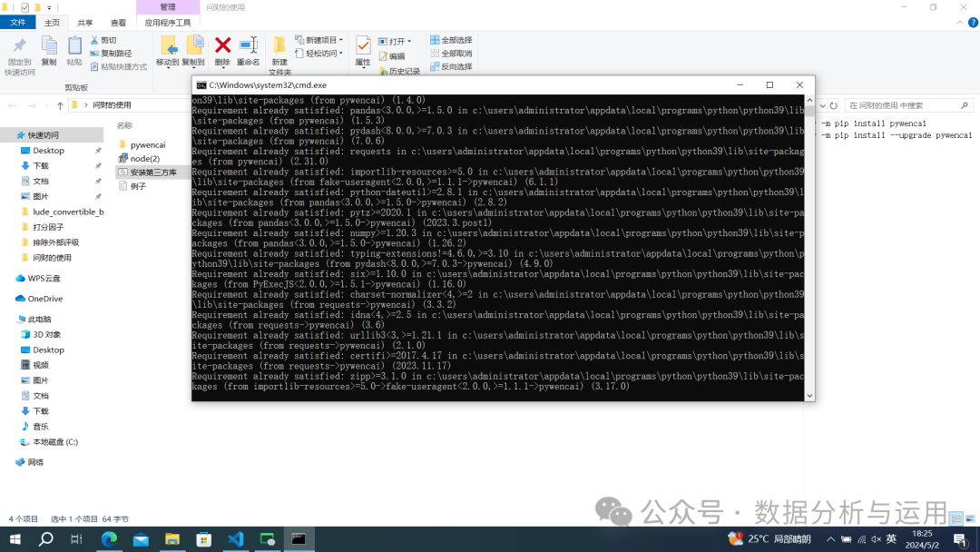Select 网络 in navigation pane
This screenshot has height=552, width=980.
(x=35, y=463)
